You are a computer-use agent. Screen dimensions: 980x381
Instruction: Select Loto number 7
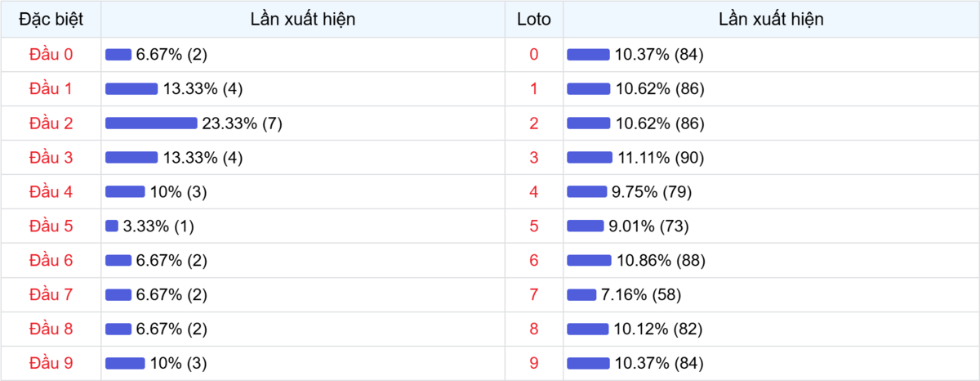(534, 295)
